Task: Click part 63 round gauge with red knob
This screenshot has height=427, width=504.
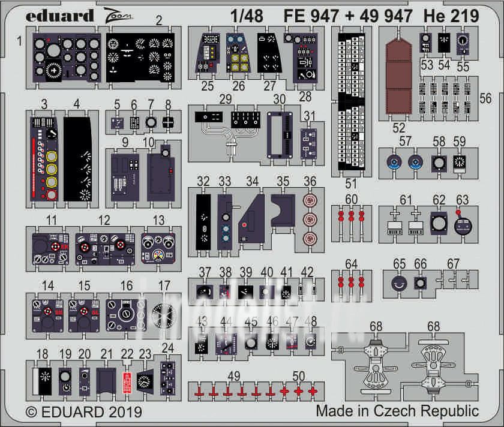Action: [463, 223]
